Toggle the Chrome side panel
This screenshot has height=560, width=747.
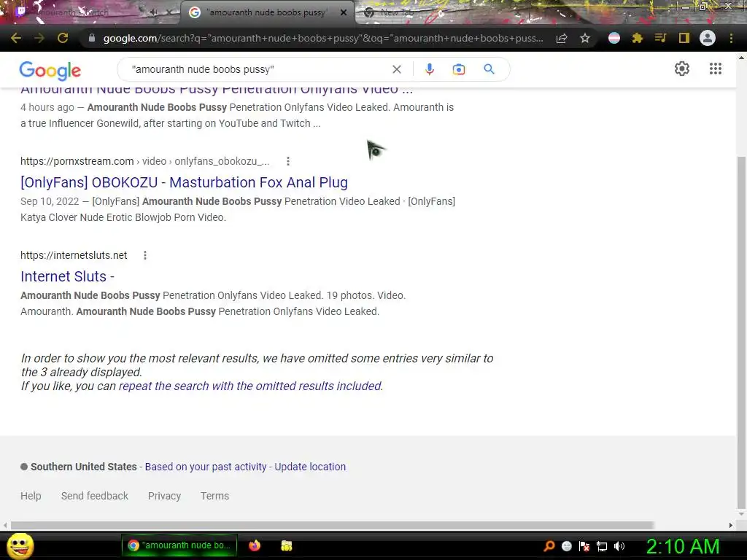(684, 38)
